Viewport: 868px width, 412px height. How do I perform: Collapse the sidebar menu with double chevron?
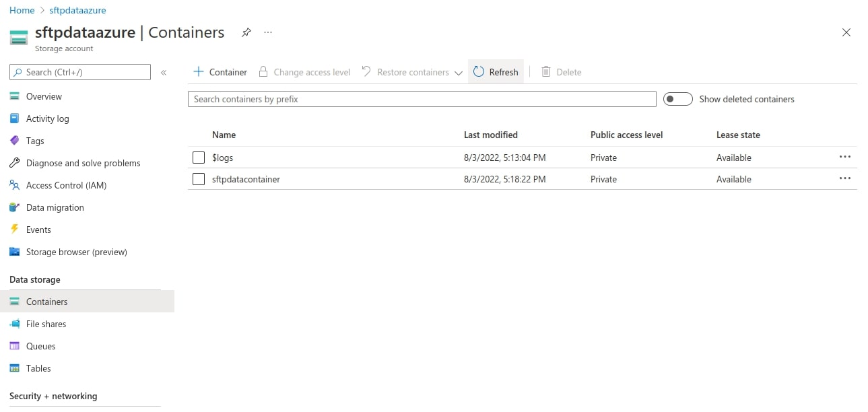164,72
